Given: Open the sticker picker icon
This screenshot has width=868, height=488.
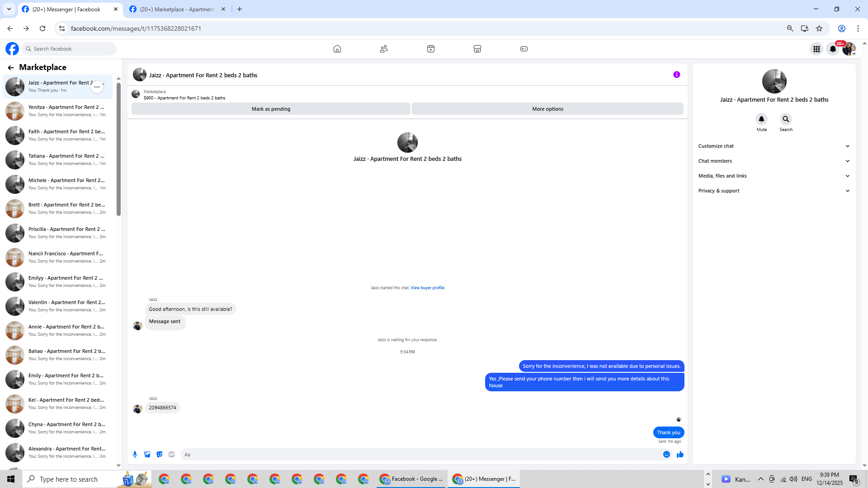Looking at the screenshot, I should (x=159, y=455).
